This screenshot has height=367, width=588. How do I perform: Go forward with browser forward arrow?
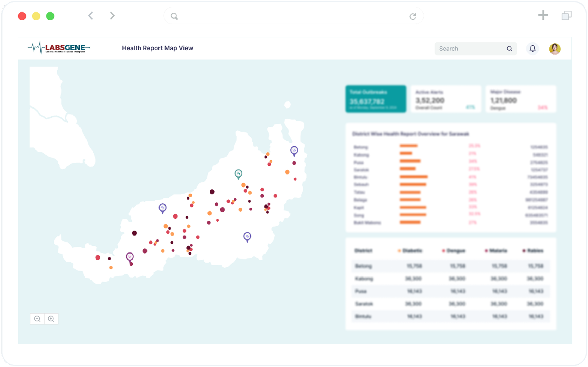coord(112,16)
